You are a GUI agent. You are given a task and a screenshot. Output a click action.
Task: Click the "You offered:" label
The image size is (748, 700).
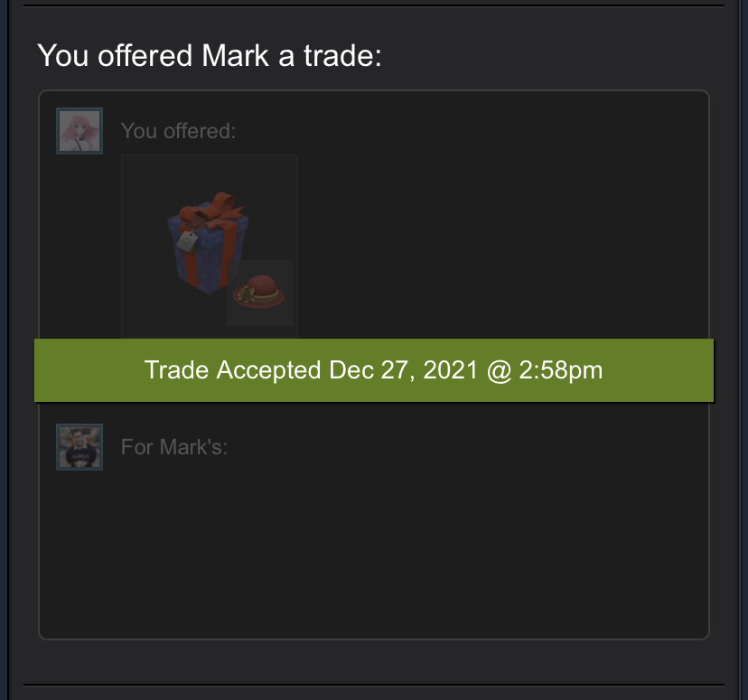(178, 131)
